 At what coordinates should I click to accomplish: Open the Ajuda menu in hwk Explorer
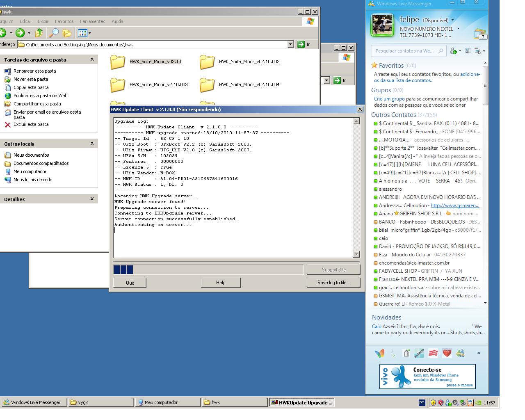117,21
